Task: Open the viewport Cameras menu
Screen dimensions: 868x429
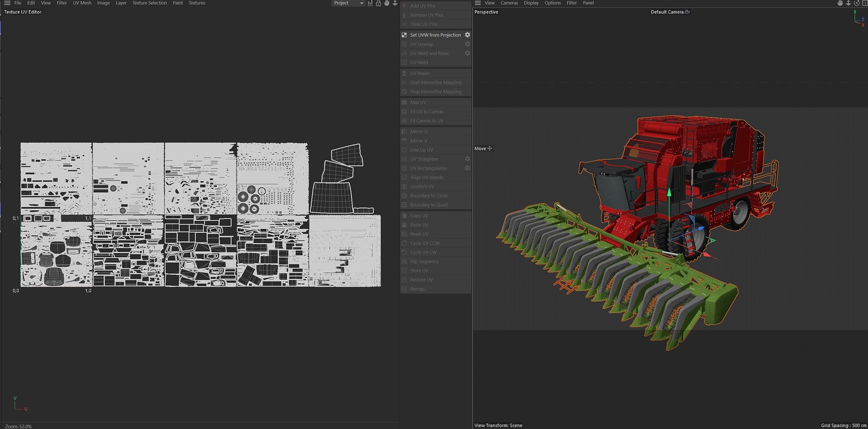Action: [509, 3]
